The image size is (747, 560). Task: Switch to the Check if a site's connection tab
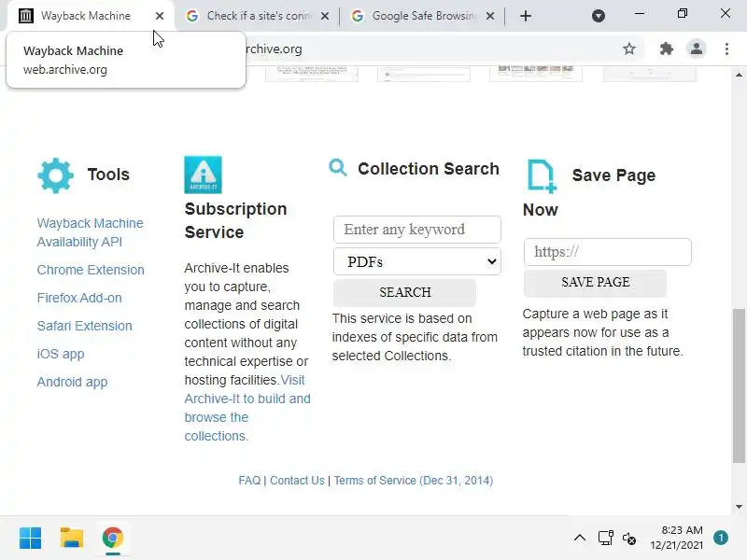(258, 16)
